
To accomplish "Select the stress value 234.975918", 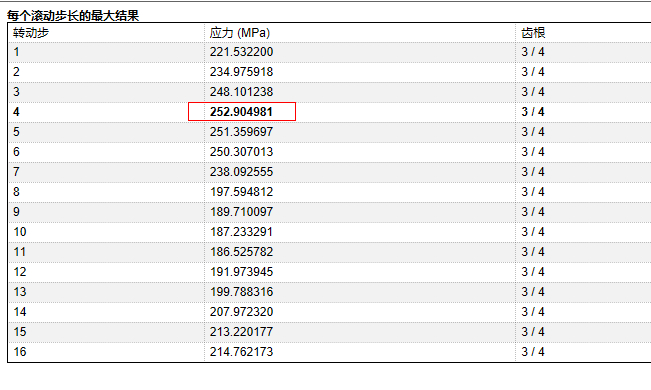I will (x=241, y=72).
